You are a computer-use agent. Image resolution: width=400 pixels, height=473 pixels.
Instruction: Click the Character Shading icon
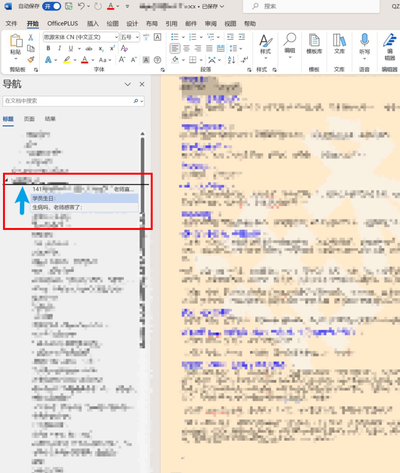click(146, 60)
